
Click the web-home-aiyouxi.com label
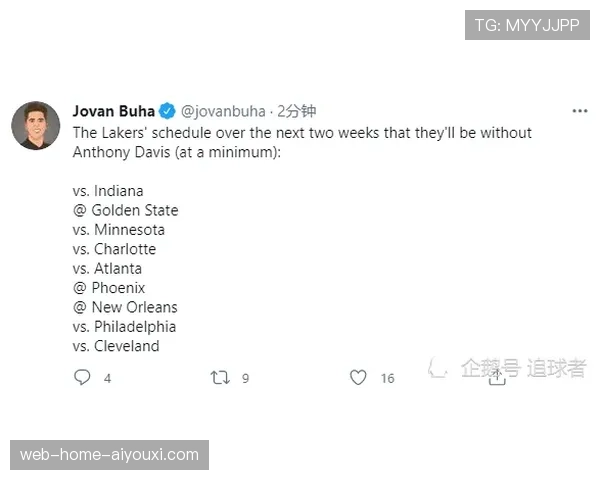point(110,455)
